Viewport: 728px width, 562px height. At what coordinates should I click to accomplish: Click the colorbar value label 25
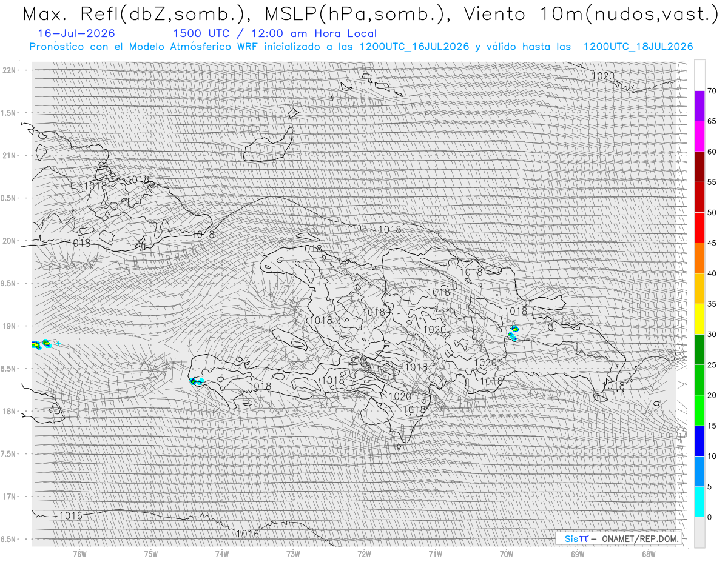click(x=712, y=365)
